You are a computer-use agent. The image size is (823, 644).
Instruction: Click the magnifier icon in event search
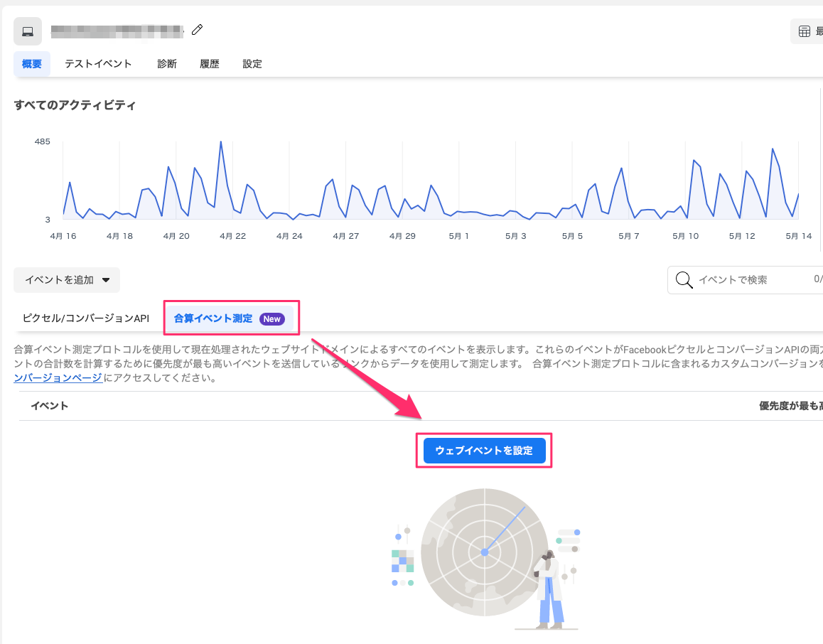[x=684, y=280]
